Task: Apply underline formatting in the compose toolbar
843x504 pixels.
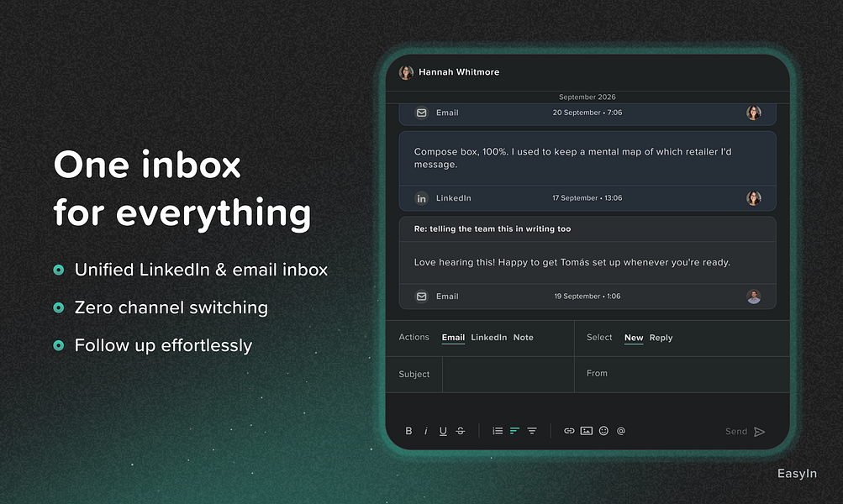Action: (443, 431)
